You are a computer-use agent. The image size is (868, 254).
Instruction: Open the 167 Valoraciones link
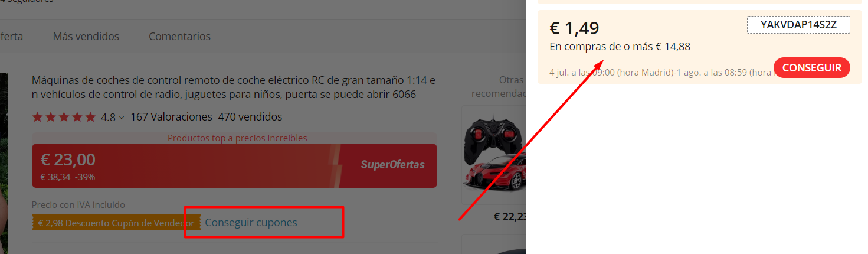point(171,117)
